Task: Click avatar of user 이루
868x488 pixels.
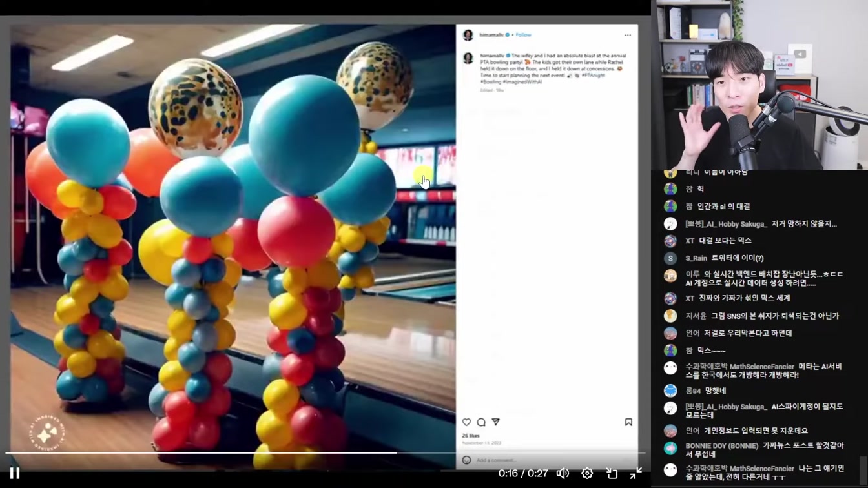Action: pos(670,276)
